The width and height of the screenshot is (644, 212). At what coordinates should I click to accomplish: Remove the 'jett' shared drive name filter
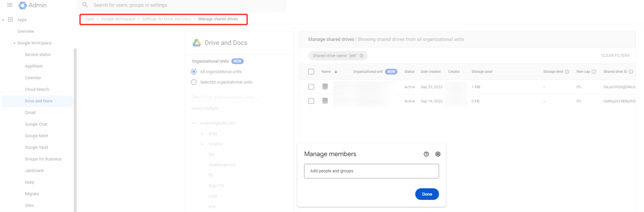pyautogui.click(x=362, y=56)
